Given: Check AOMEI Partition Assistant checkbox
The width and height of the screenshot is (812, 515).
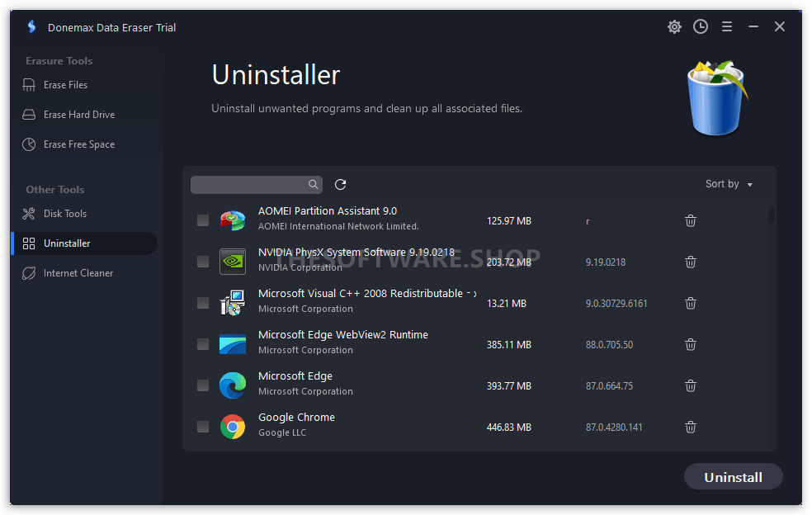Looking at the screenshot, I should pos(203,220).
